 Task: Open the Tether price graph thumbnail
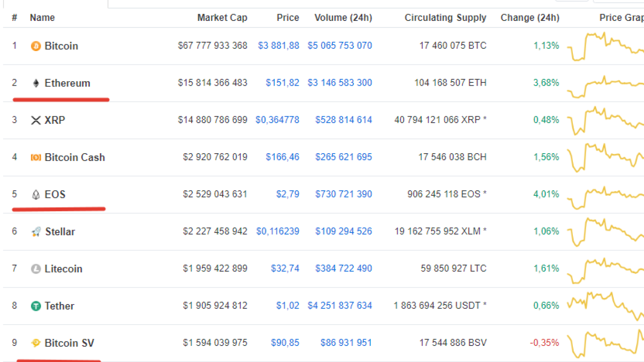point(605,306)
